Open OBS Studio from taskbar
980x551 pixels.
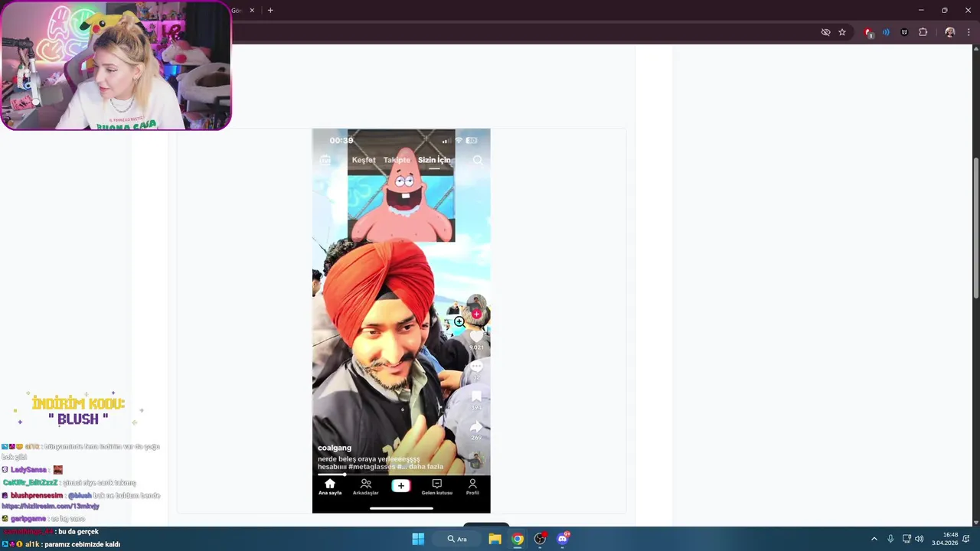540,539
